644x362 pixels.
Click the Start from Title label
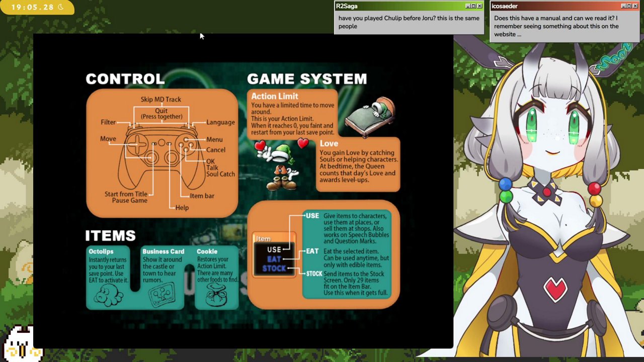click(126, 194)
